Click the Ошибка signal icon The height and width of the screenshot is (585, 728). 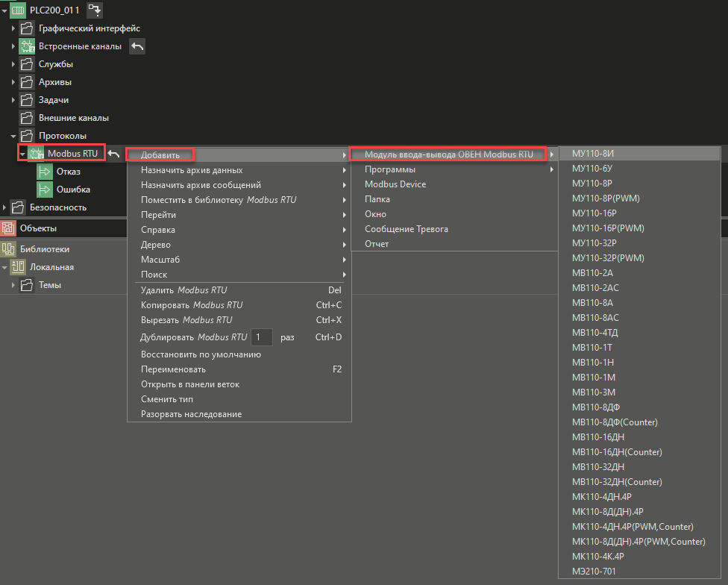(x=45, y=190)
